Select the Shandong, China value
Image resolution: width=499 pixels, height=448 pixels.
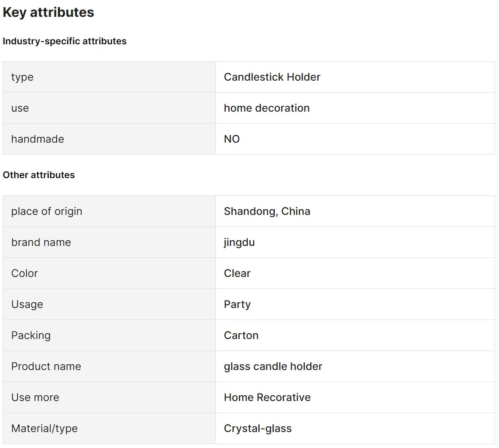click(267, 211)
